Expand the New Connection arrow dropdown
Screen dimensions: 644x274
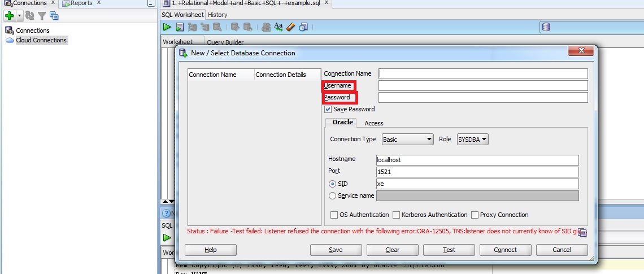coord(19,16)
